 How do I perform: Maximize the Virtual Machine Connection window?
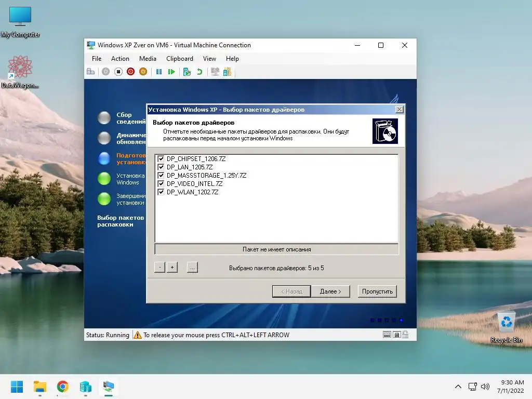pos(381,45)
